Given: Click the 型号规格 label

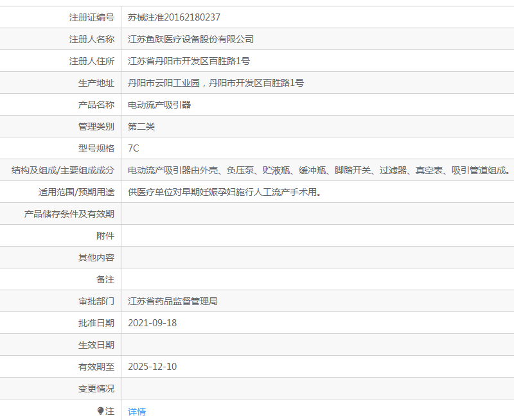Looking at the screenshot, I should pyautogui.click(x=96, y=148).
